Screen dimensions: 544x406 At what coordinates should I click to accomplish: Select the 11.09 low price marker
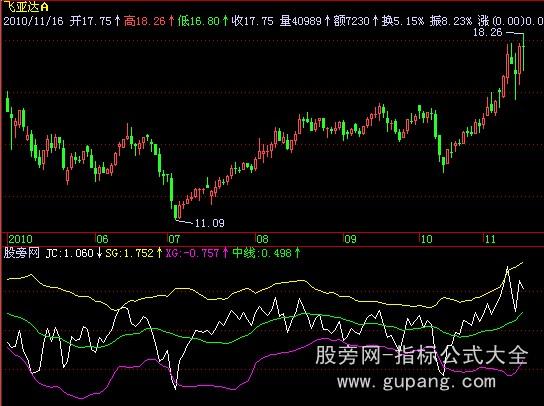(x=210, y=223)
